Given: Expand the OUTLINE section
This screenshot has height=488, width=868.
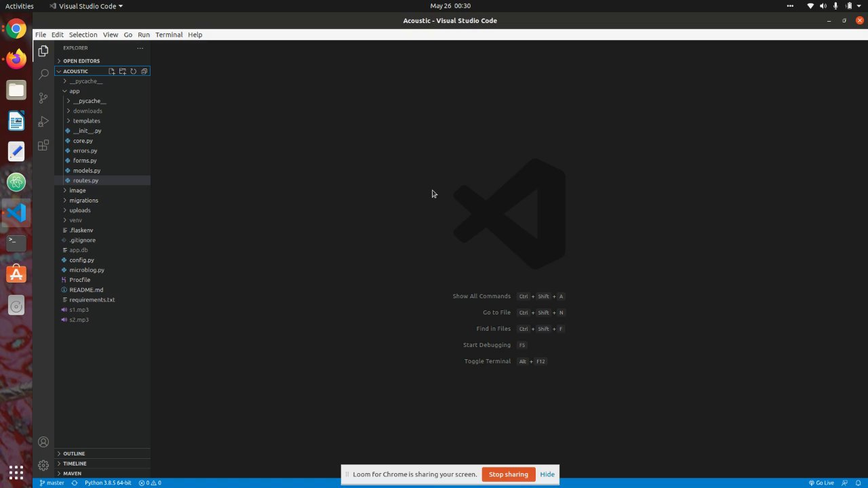Looking at the screenshot, I should tap(102, 453).
